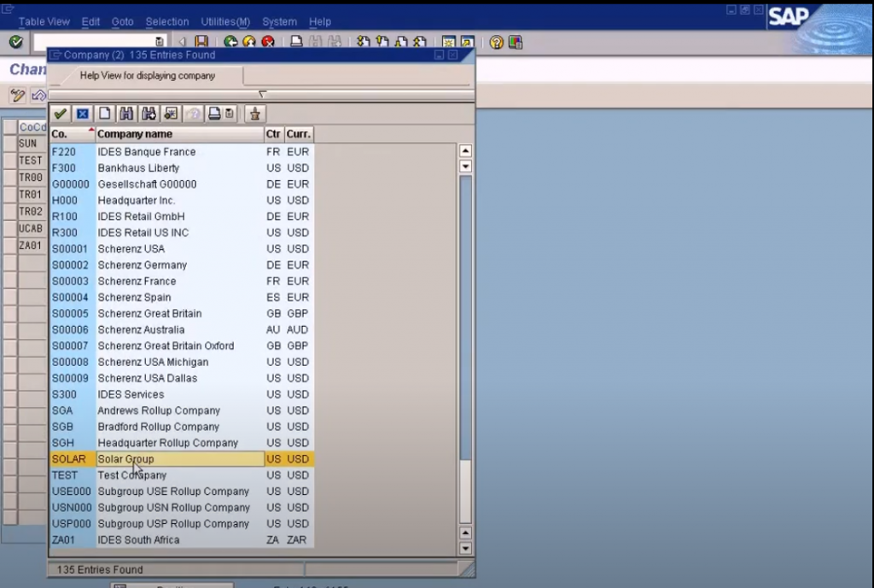
Task: Open the Table View menu
Action: pos(44,21)
